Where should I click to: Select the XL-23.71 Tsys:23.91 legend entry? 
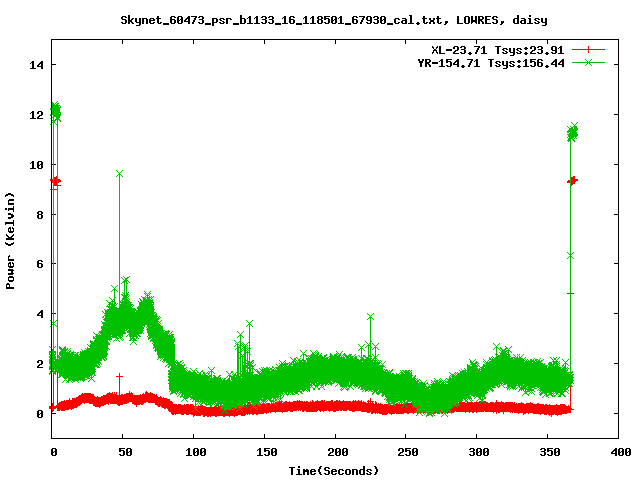pos(498,50)
